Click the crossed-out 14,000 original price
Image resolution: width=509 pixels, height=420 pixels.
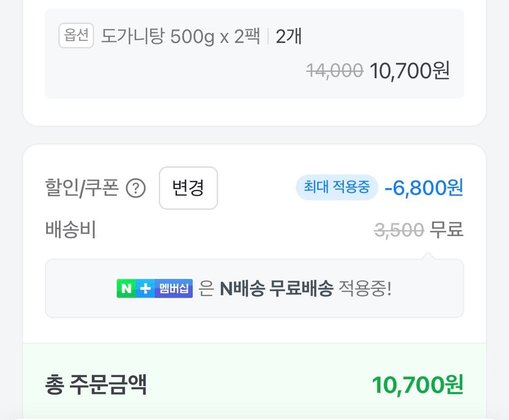coord(335,71)
